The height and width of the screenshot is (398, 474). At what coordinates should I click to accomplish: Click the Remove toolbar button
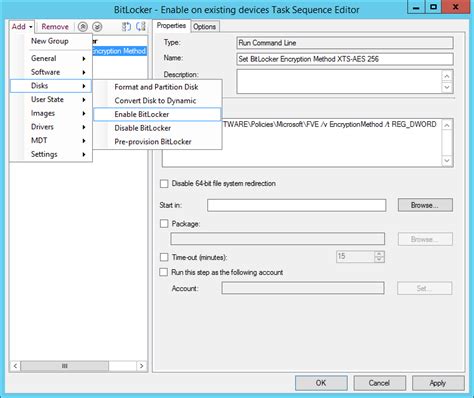pyautogui.click(x=55, y=27)
